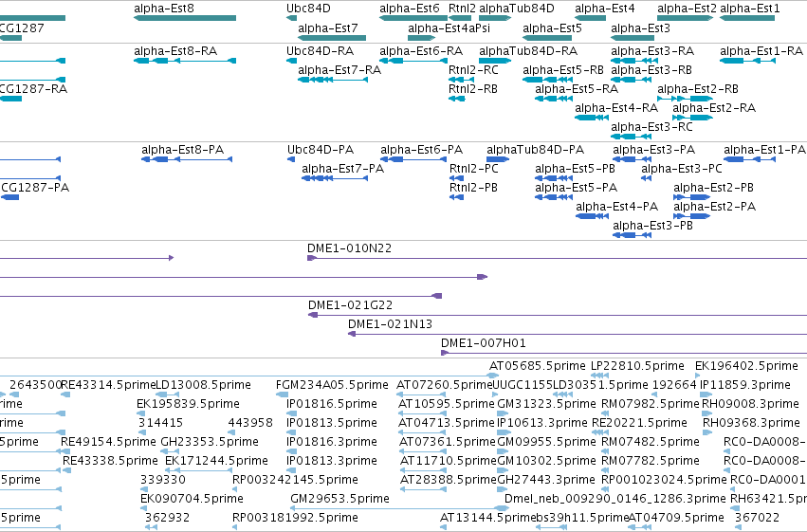Click transcript label CG1287-RA
The width and height of the screenshot is (807, 532).
tap(33, 89)
